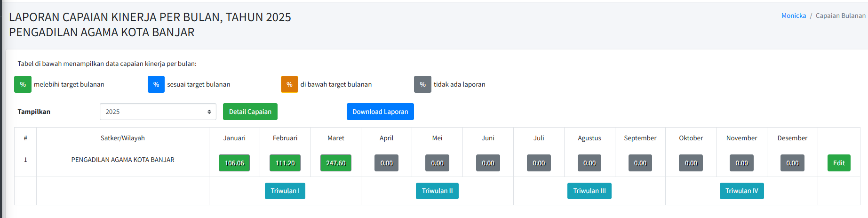
Task: Select the Februari value 111.20 badge
Action: point(285,163)
